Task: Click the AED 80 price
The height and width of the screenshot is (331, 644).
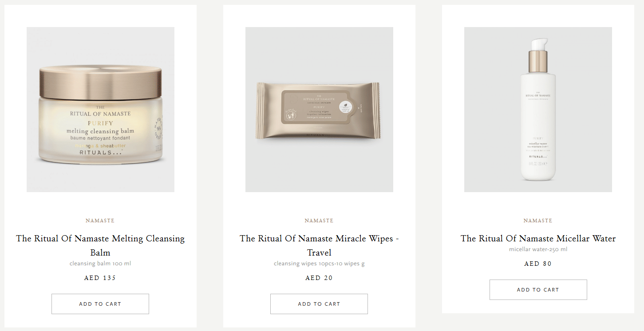Action: point(538,264)
